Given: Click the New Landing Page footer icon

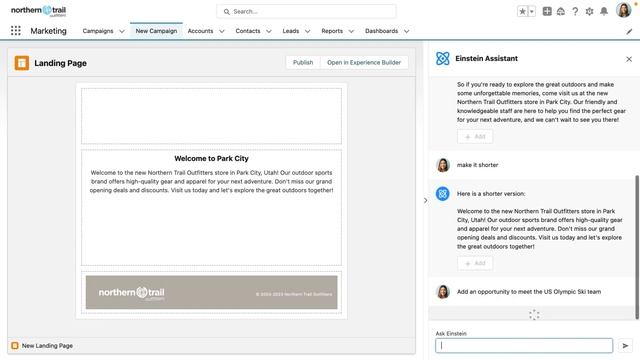Looking at the screenshot, I should (x=15, y=346).
